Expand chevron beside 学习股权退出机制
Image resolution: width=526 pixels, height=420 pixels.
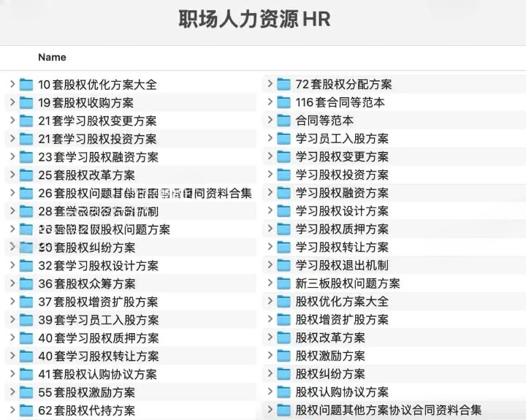(x=270, y=266)
